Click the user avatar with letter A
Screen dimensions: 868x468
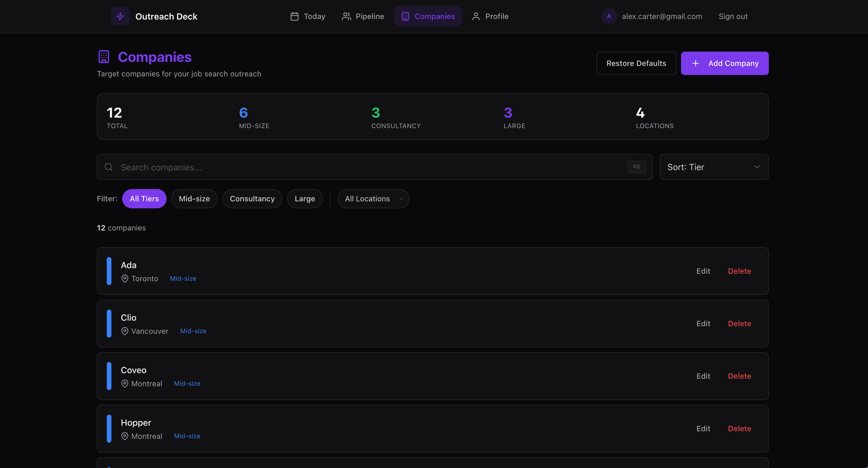click(x=609, y=16)
